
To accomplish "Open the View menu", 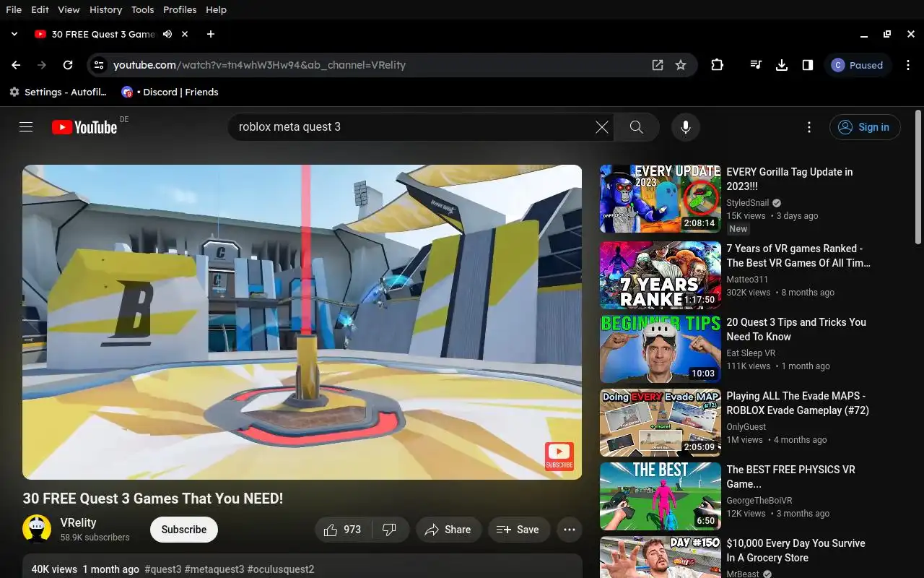I will [69, 9].
